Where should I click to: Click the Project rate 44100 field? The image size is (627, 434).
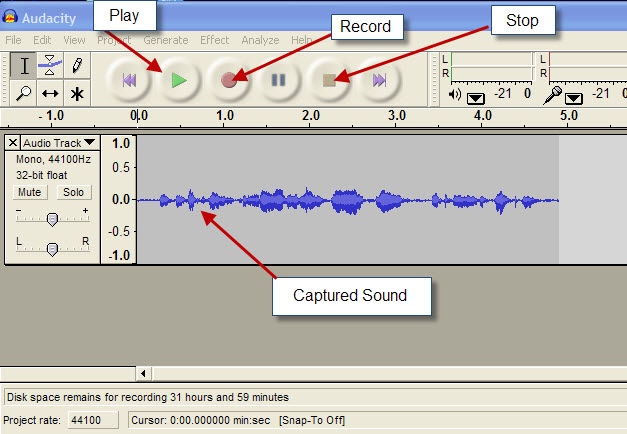click(93, 420)
